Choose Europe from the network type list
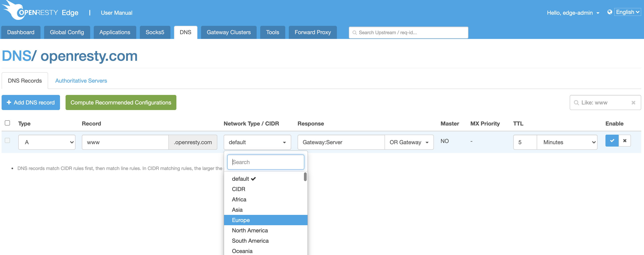644x255 pixels. (266, 220)
